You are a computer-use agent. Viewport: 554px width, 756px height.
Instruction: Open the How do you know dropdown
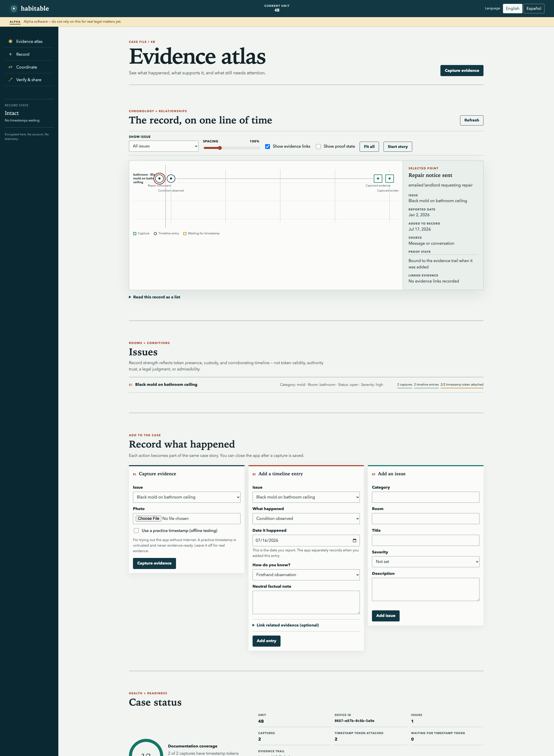pyautogui.click(x=306, y=575)
